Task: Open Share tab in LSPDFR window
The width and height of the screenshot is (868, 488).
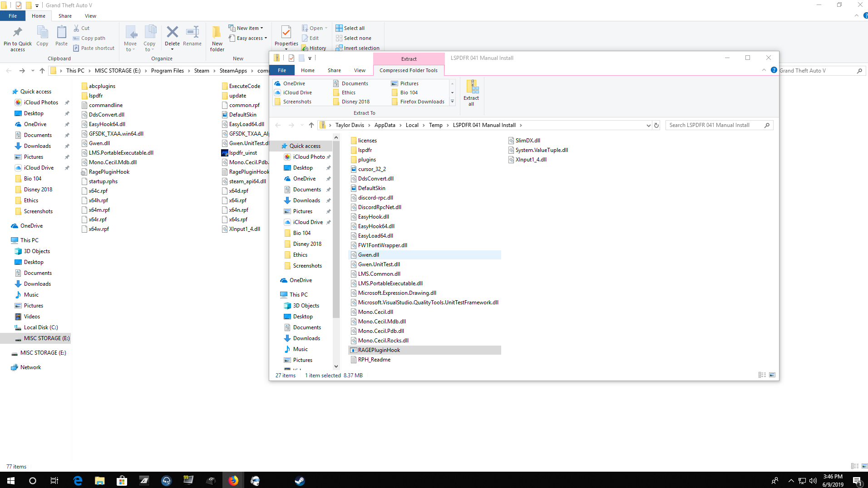Action: 334,70
